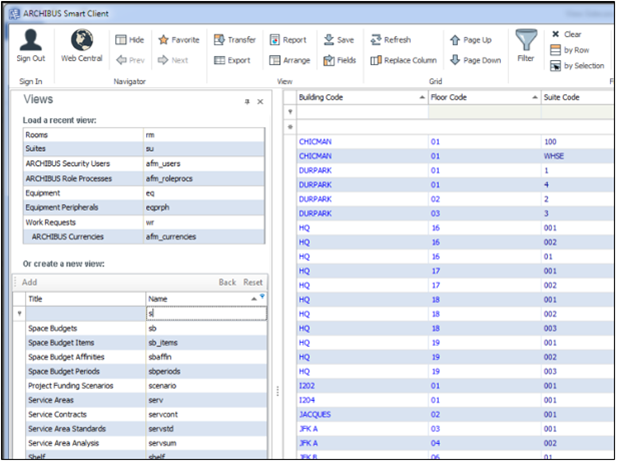Screen dimensions: 618x461
Task: Open the Transfer tool
Action: click(235, 40)
